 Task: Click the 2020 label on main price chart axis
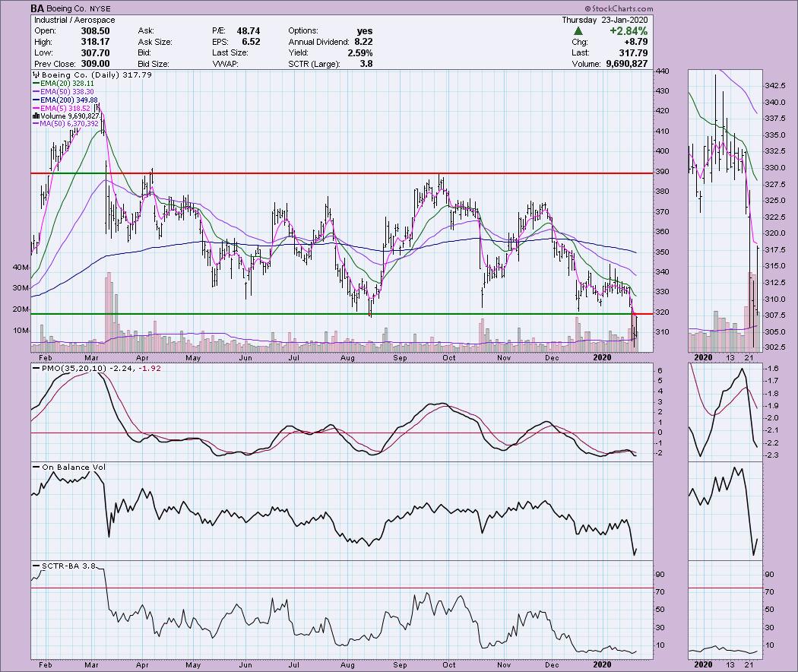point(602,358)
